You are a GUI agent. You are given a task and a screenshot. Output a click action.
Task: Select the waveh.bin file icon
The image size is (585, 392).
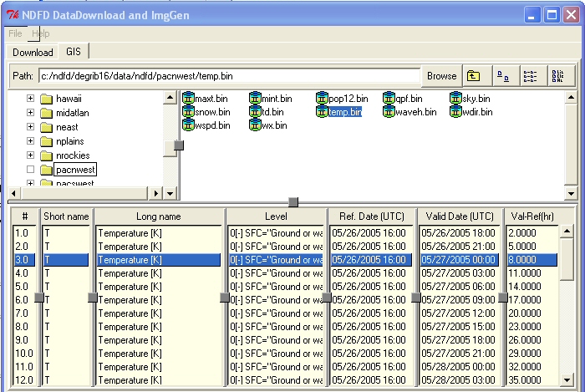(389, 112)
